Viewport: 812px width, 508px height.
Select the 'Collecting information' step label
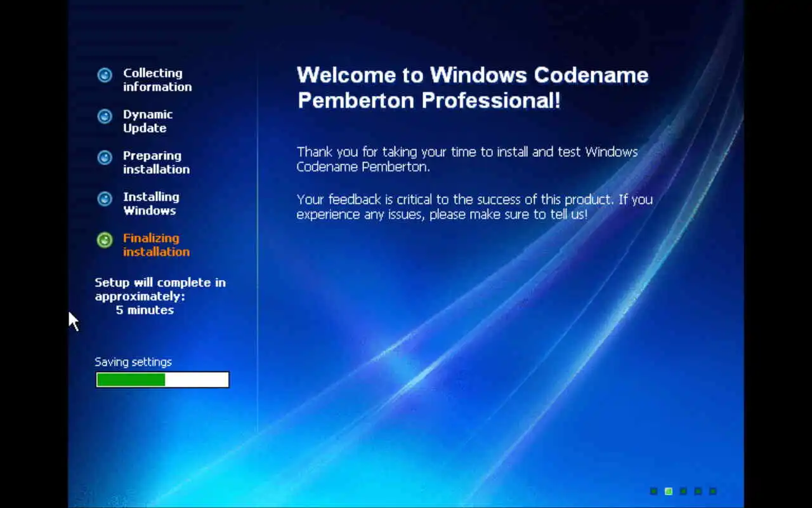click(x=157, y=80)
